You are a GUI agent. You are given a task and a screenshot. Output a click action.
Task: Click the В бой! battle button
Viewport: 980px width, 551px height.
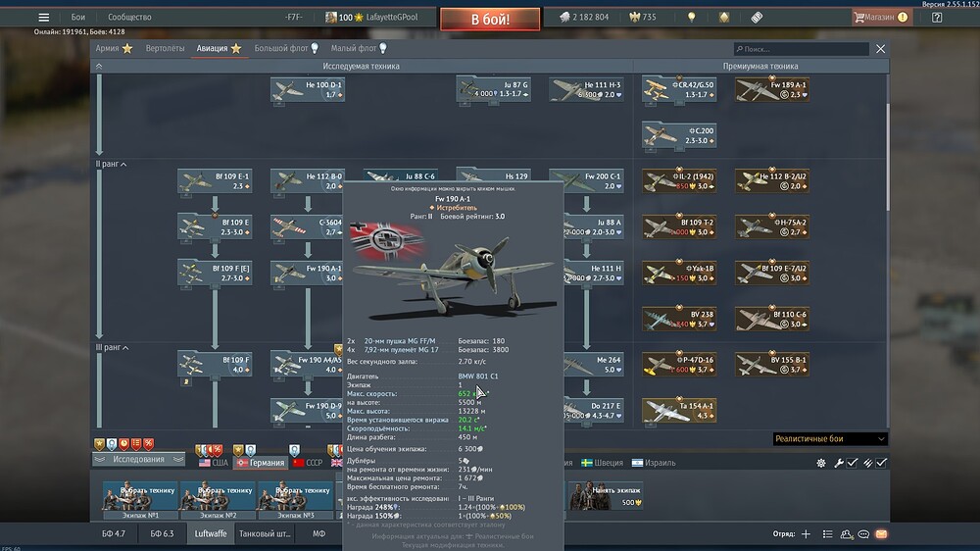490,20
